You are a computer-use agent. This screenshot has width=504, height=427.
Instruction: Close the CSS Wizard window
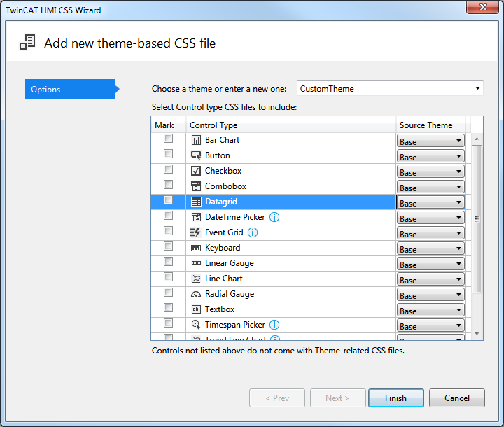(x=482, y=7)
